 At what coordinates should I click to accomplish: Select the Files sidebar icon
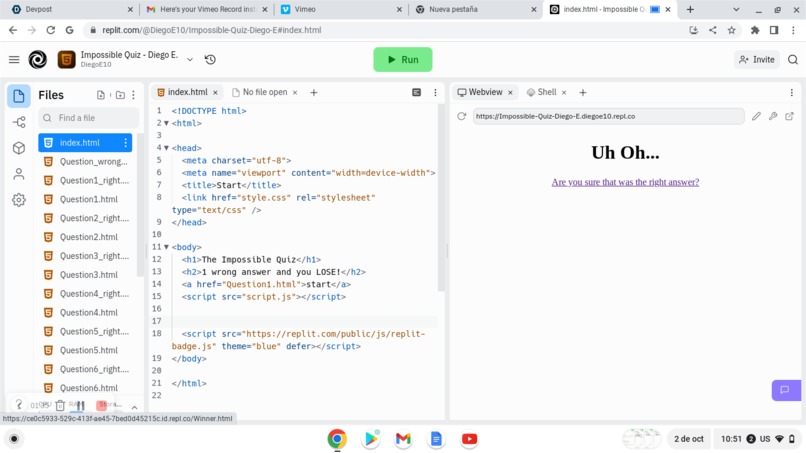click(19, 96)
